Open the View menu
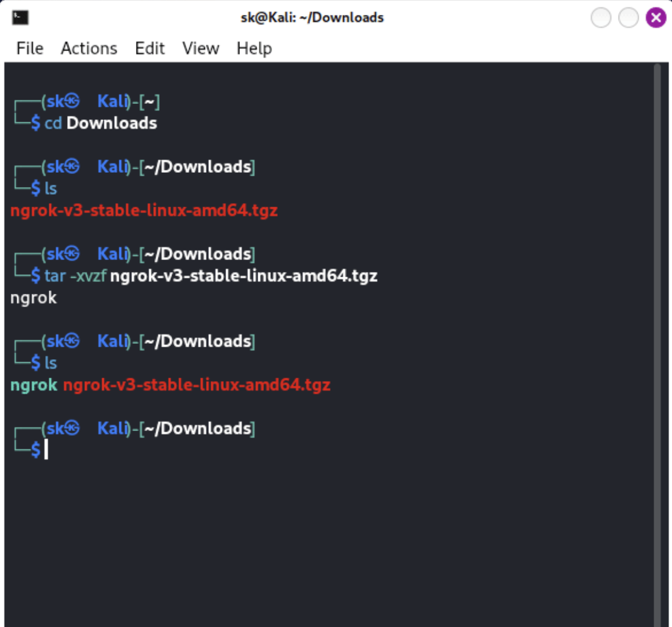 (201, 48)
